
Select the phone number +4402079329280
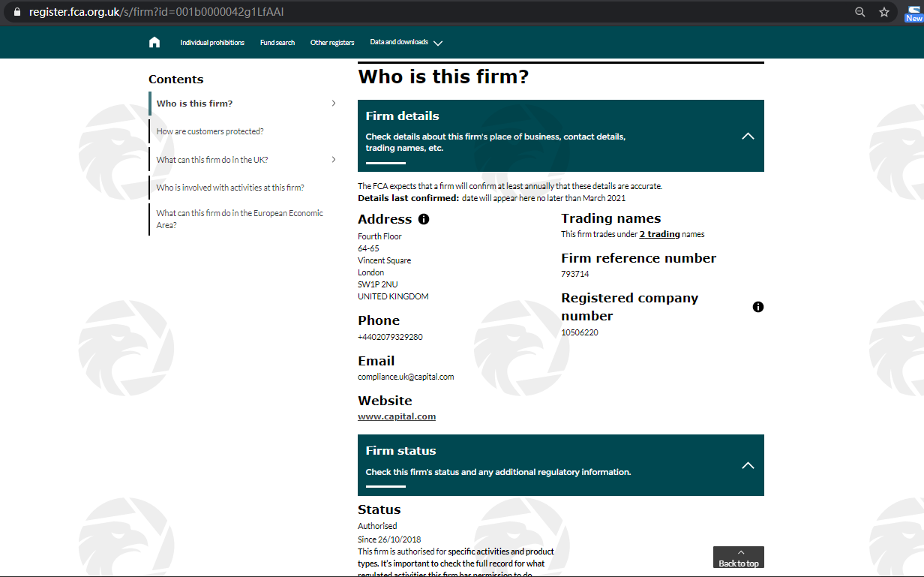click(x=390, y=337)
